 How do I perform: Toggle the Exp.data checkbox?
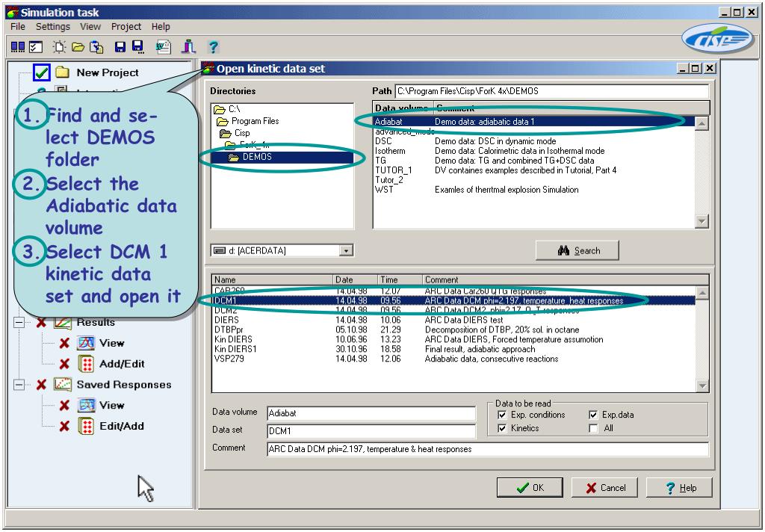click(593, 415)
